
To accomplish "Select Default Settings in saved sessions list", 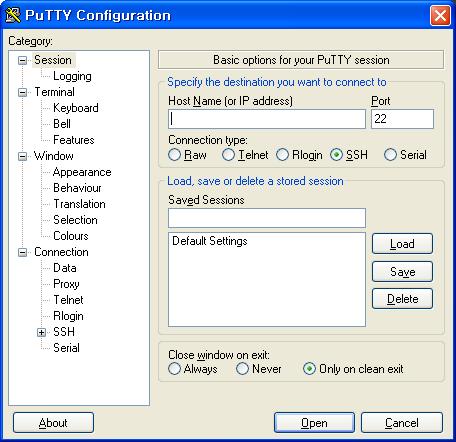I will click(210, 241).
